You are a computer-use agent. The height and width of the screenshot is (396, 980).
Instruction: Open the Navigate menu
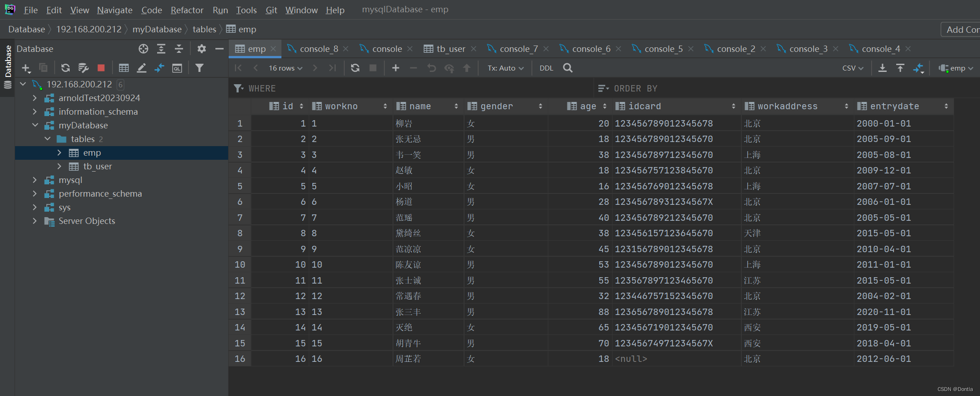(114, 10)
